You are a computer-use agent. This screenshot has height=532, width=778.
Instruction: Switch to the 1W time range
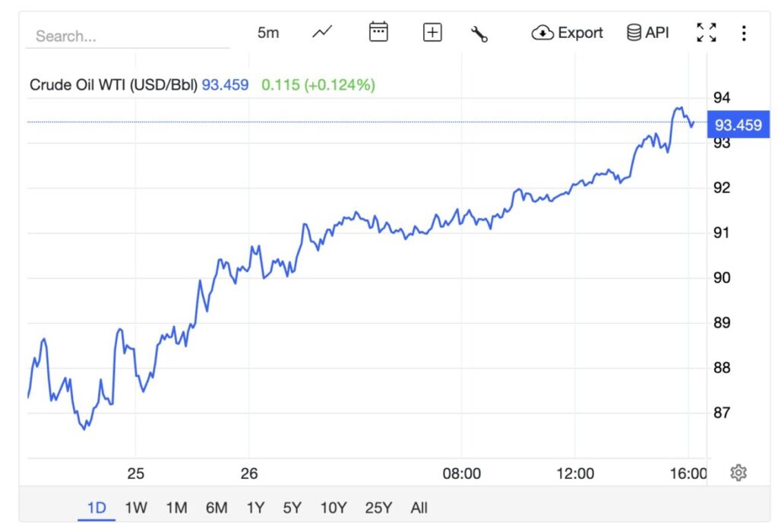pyautogui.click(x=137, y=508)
